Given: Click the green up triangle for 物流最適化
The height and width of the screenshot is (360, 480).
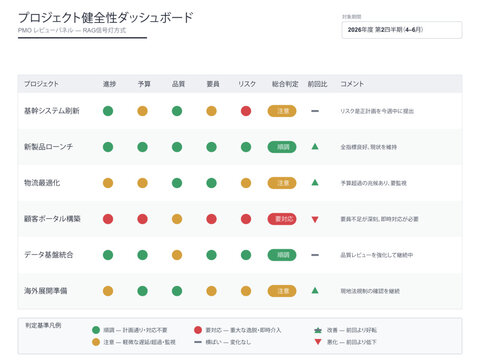Looking at the screenshot, I should 315,182.
